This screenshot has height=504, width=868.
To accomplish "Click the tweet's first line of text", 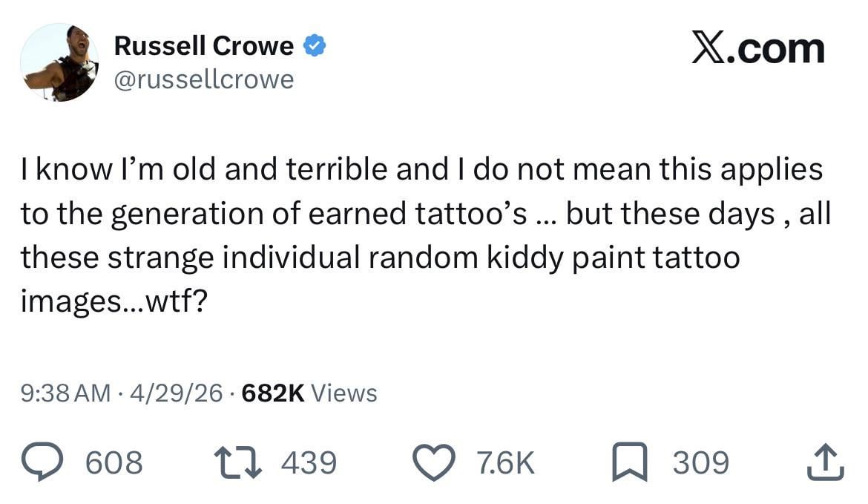I will pos(421,170).
